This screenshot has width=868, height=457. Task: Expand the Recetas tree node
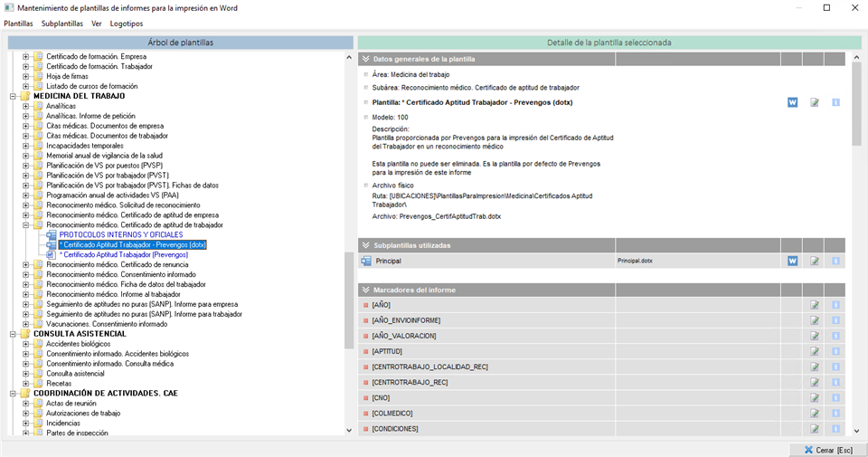(x=25, y=384)
